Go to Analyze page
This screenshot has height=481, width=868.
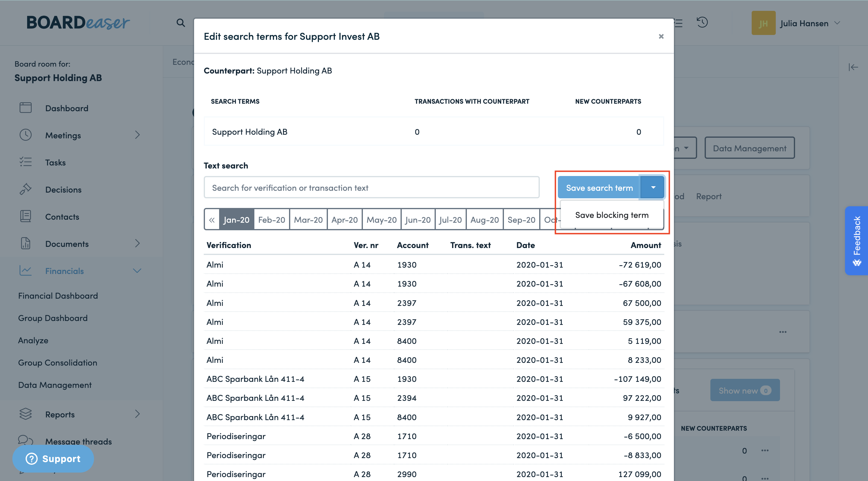[x=33, y=340]
